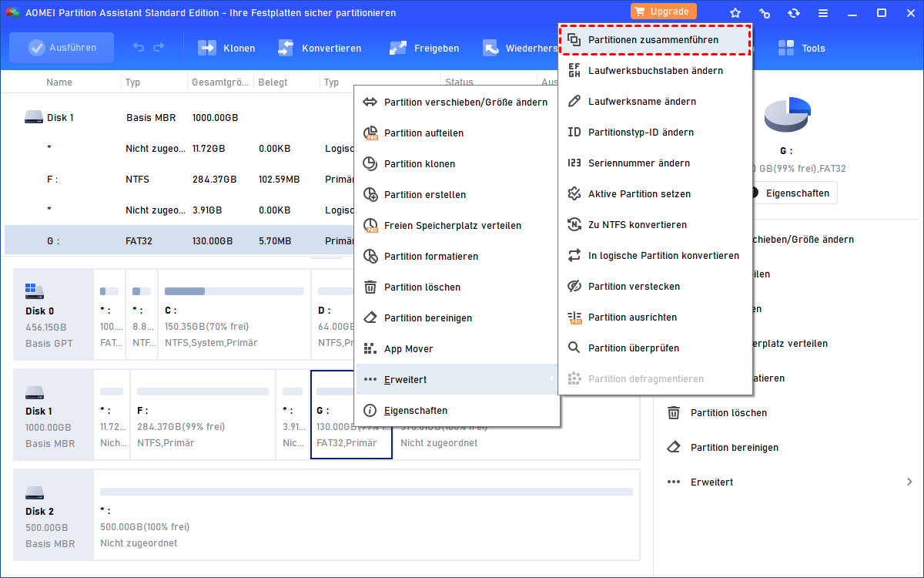Click the refresh icon in title bar

pos(794,13)
